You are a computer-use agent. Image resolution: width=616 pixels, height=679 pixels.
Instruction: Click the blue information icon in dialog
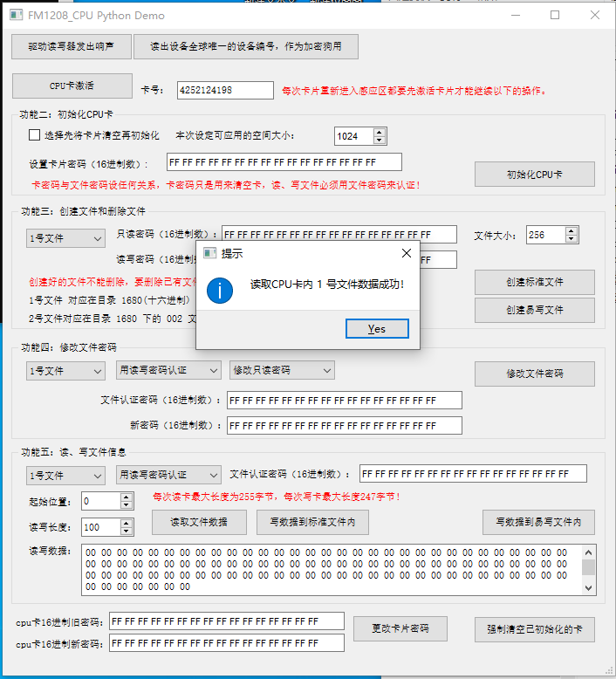(x=219, y=290)
